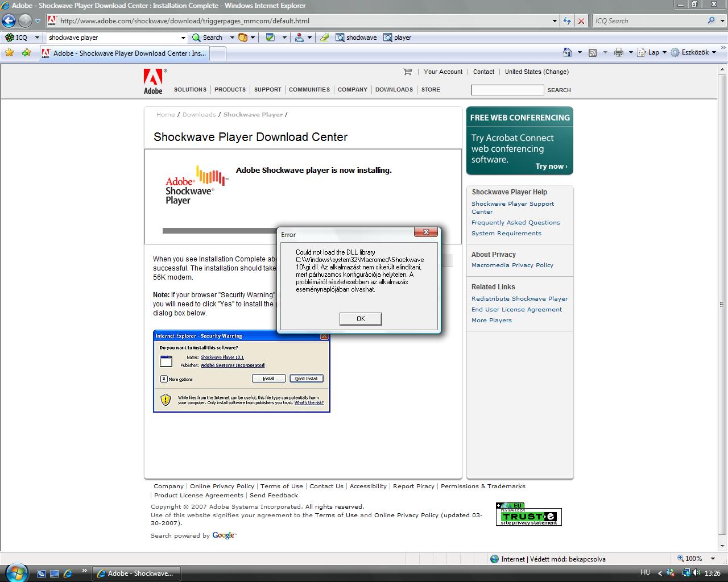The width and height of the screenshot is (728, 582).
Task: Click the shopping cart icon
Action: [407, 72]
